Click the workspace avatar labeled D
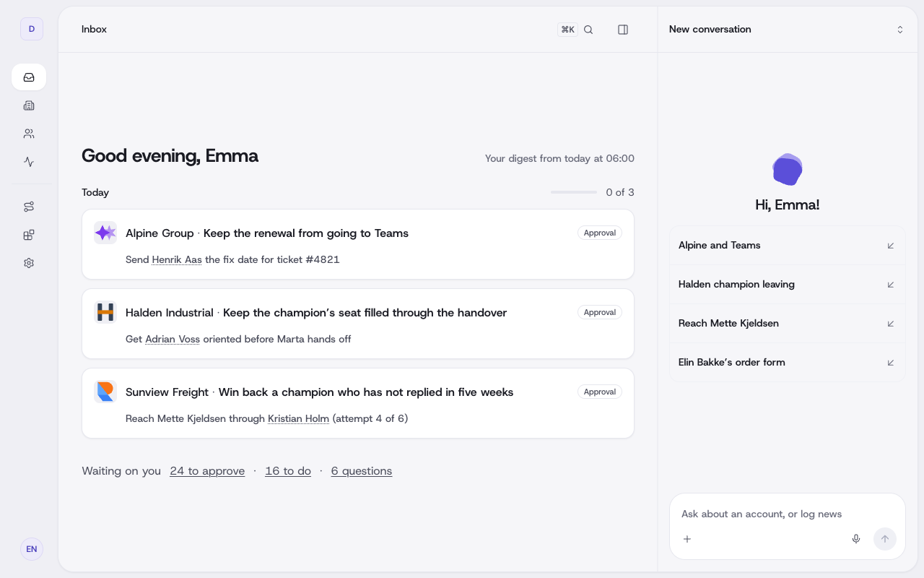Screen dimensions: 924x578 (x=32, y=29)
